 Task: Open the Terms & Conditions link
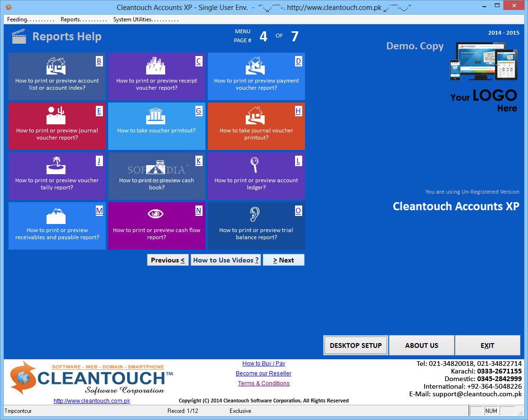[264, 383]
